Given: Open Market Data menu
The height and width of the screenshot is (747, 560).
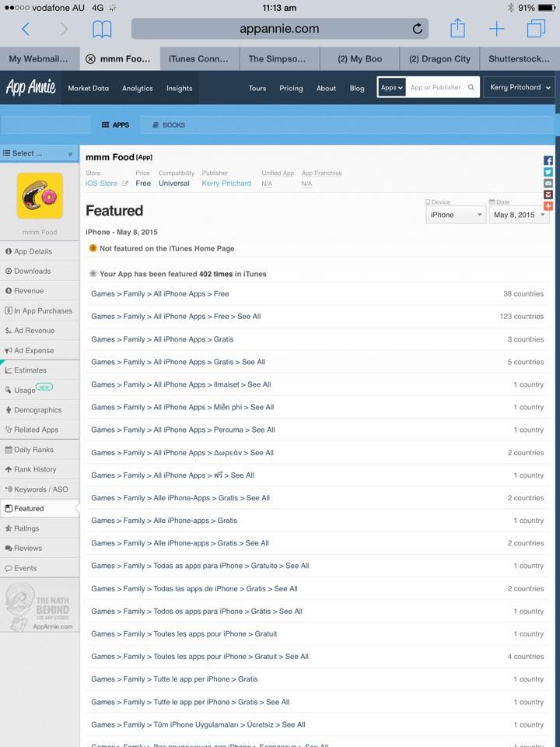Looking at the screenshot, I should point(88,88).
